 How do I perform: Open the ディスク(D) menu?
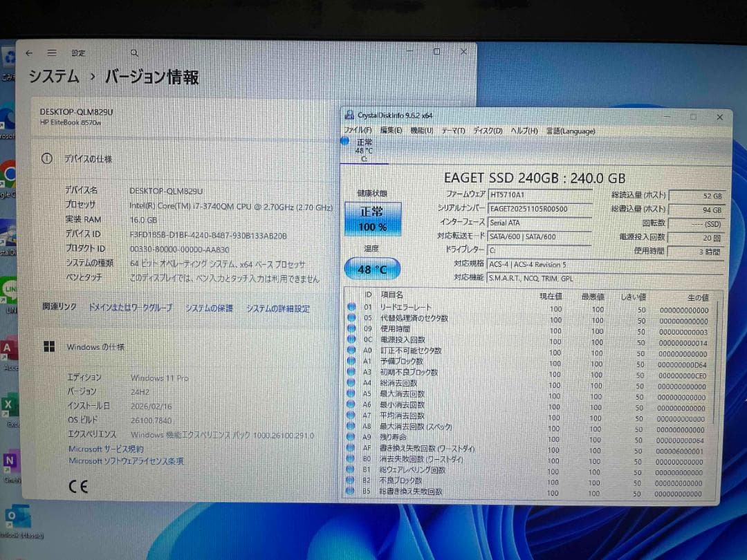coord(488,131)
